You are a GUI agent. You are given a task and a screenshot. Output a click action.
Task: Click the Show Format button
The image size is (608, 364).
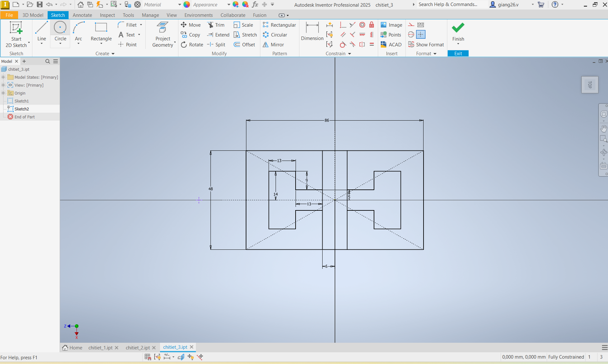tap(426, 45)
